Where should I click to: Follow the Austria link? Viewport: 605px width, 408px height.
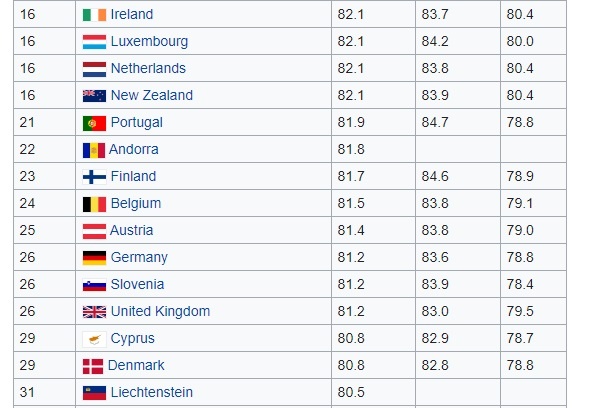click(x=132, y=230)
